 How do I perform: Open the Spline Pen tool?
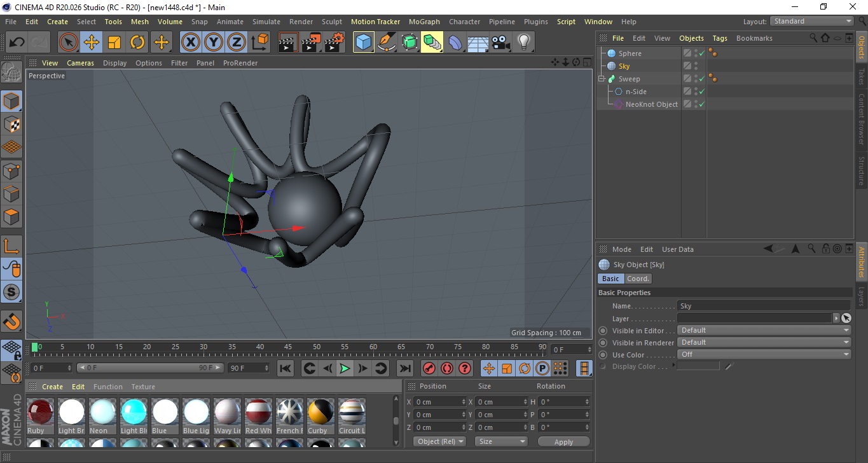pyautogui.click(x=387, y=43)
